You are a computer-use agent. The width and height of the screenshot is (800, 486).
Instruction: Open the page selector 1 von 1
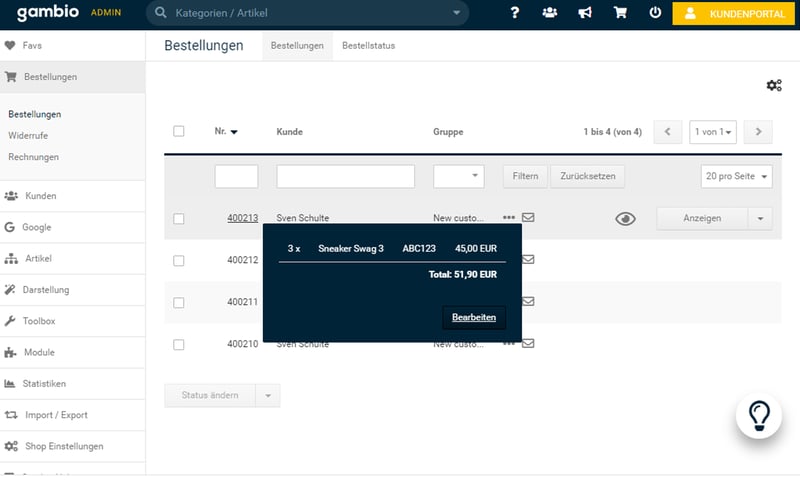(714, 131)
